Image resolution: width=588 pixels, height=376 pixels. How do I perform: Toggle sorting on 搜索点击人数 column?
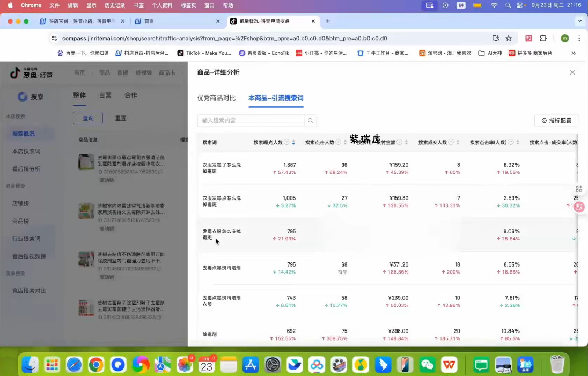click(345, 143)
